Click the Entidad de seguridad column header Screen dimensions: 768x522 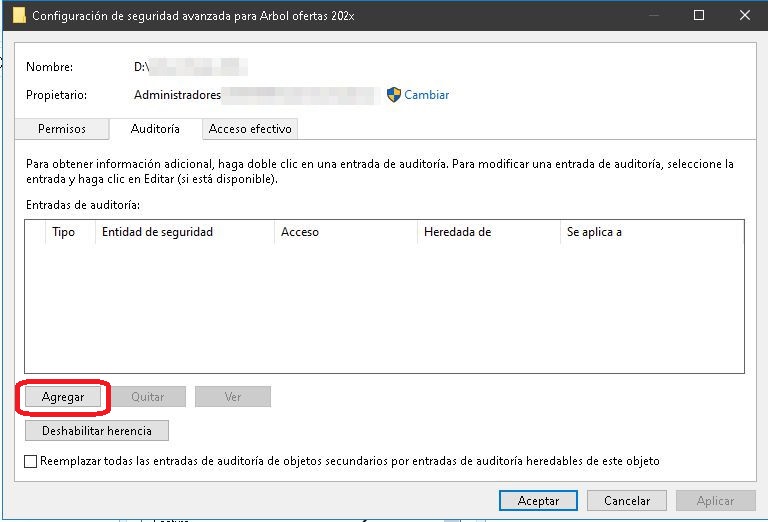157,232
